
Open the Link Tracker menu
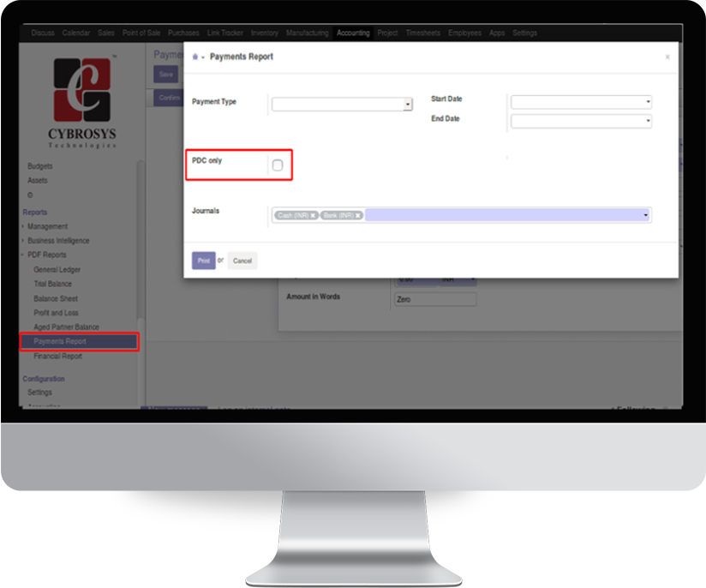pyautogui.click(x=225, y=33)
